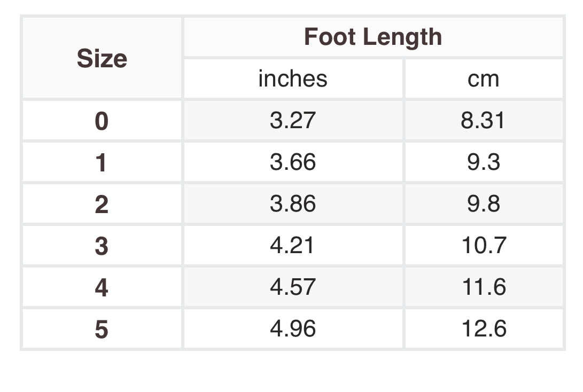This screenshot has width=583, height=392.
Task: Select the 9.3 cm value
Action: pyautogui.click(x=483, y=162)
